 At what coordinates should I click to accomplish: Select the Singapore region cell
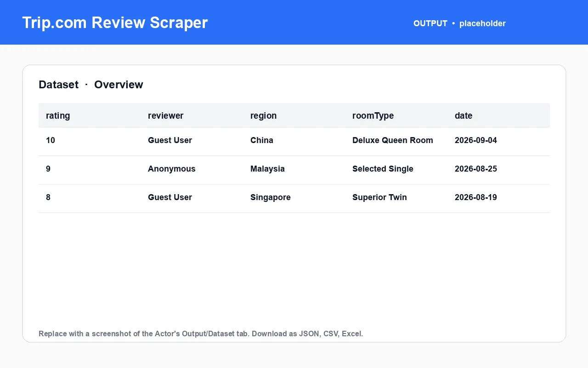click(271, 197)
